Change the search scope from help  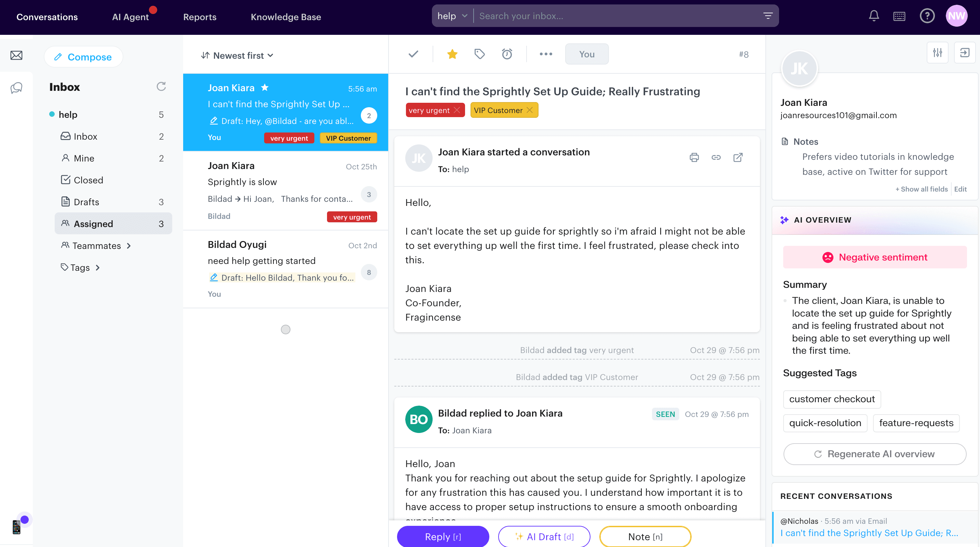click(x=452, y=16)
